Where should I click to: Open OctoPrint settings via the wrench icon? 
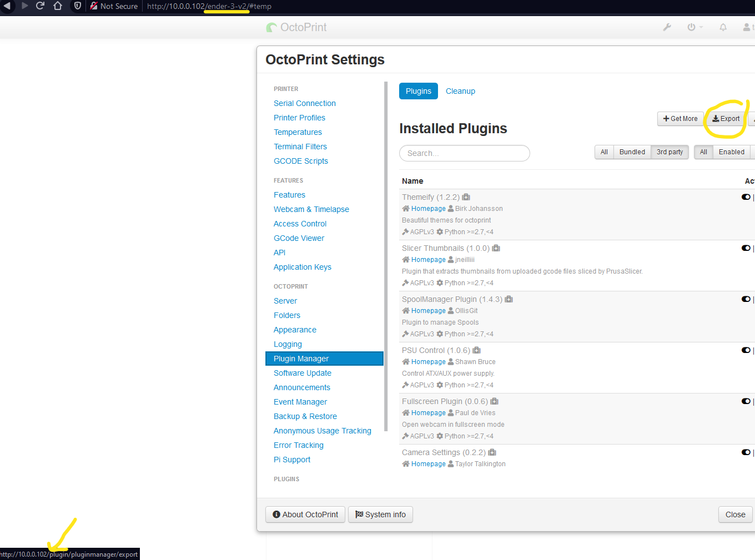[666, 27]
